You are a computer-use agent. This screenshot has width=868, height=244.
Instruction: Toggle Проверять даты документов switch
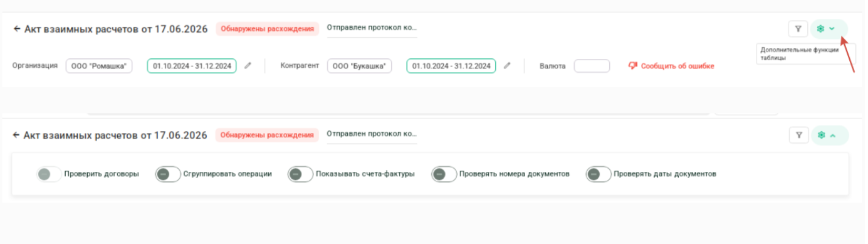pos(599,174)
